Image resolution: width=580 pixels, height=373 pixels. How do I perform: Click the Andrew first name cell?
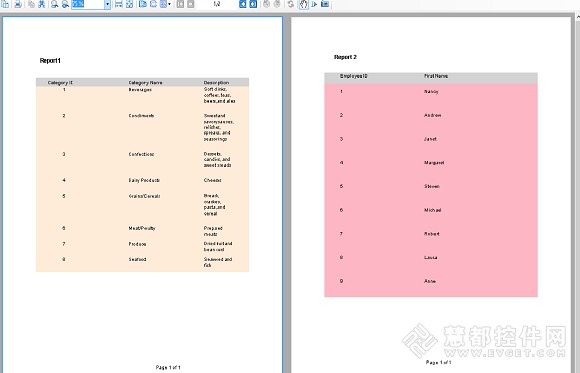[432, 115]
